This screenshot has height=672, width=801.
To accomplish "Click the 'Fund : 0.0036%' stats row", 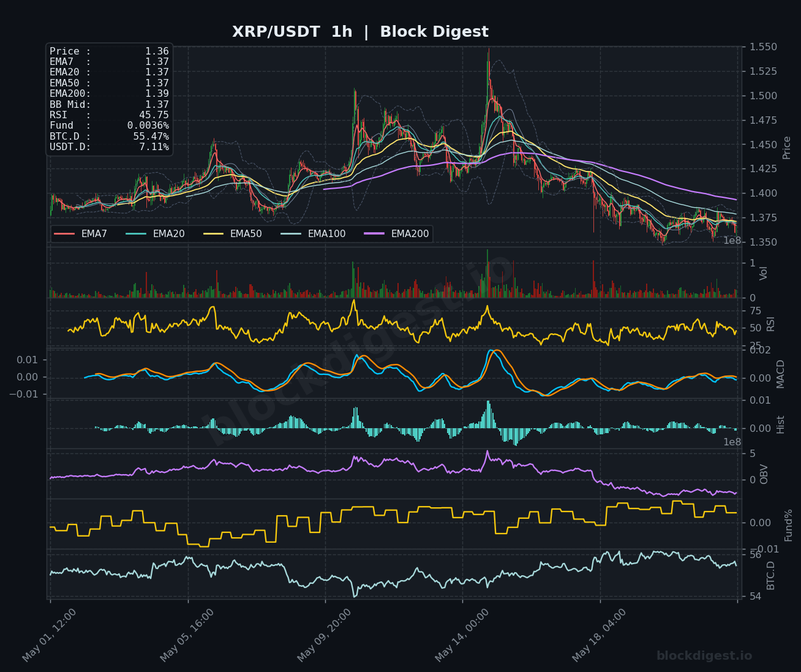I will click(x=109, y=126).
